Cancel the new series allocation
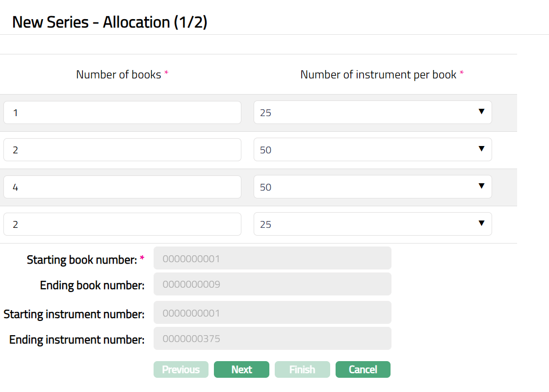Viewport: 549px width, 392px height. [363, 369]
